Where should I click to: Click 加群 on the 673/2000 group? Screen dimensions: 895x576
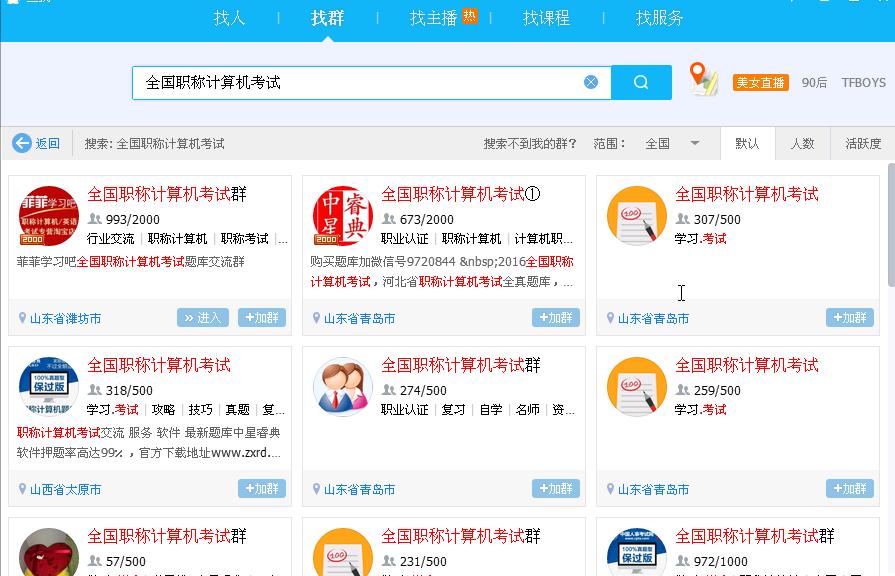click(x=556, y=317)
